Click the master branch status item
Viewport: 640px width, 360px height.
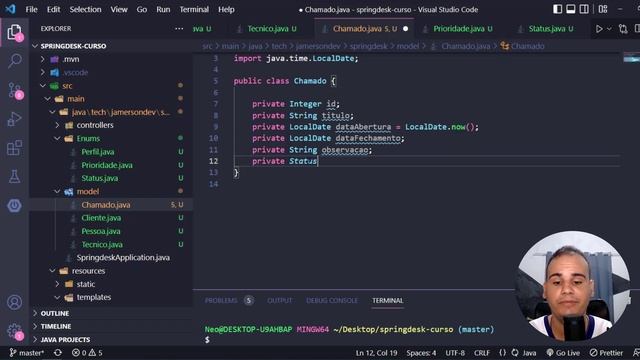coord(27,353)
